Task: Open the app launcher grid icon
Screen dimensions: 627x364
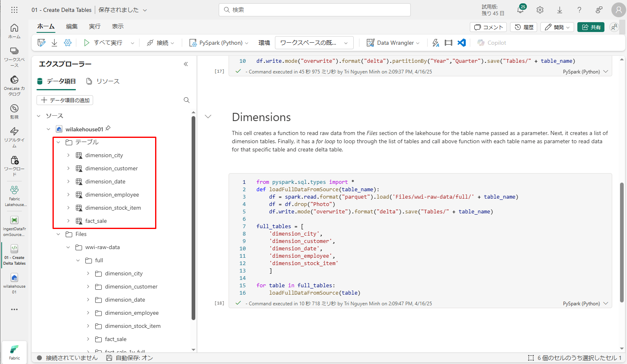Action: [x=14, y=10]
